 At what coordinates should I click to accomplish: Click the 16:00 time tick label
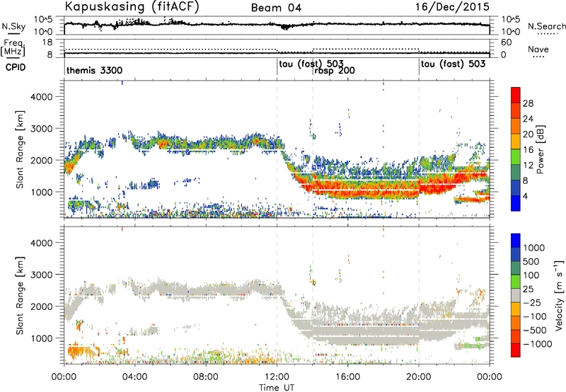348,377
